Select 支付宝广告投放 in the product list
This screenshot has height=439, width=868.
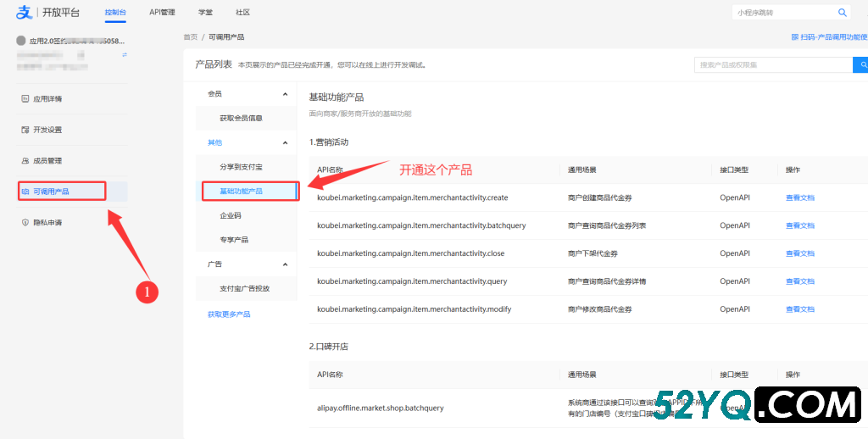[x=247, y=288]
